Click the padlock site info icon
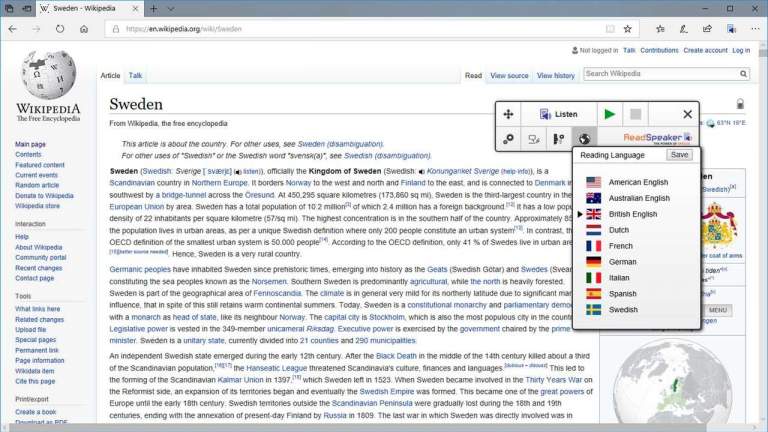The height and width of the screenshot is (432, 768). click(116, 29)
